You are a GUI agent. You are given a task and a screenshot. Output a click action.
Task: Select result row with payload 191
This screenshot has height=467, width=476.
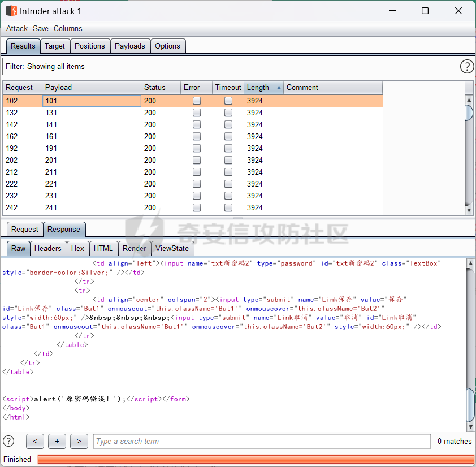pos(192,148)
